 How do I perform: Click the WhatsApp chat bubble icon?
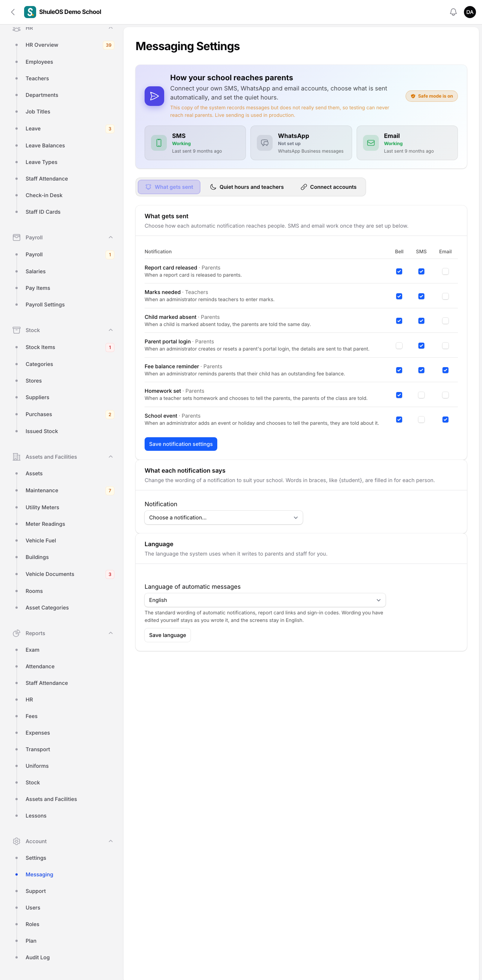point(265,142)
